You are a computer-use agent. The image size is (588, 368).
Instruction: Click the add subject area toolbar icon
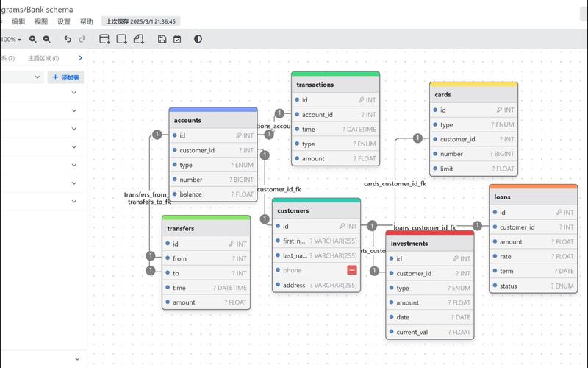click(121, 39)
